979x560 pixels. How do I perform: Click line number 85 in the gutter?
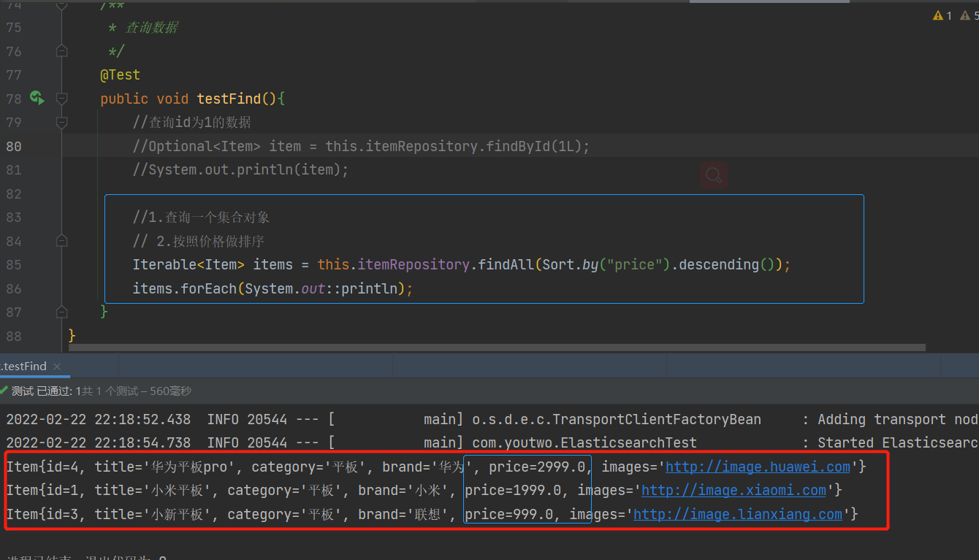coord(14,264)
